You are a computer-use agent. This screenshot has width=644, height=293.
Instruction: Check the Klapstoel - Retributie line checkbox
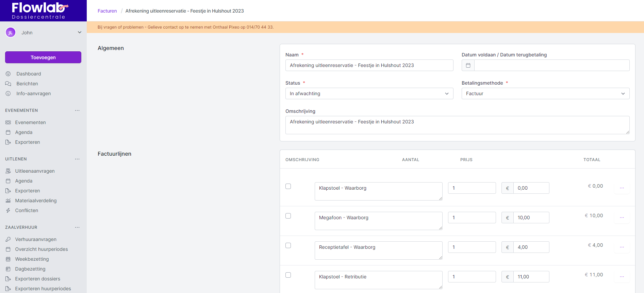[x=288, y=275]
